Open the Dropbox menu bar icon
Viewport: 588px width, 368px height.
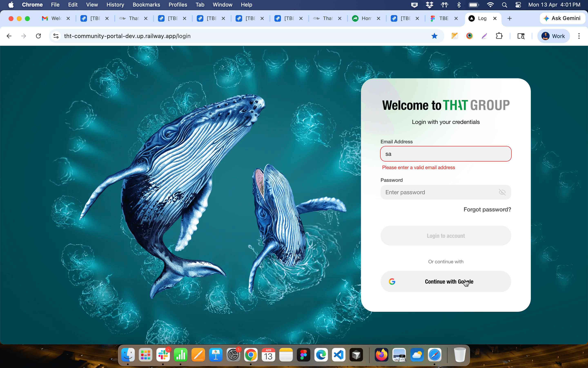pyautogui.click(x=430, y=5)
